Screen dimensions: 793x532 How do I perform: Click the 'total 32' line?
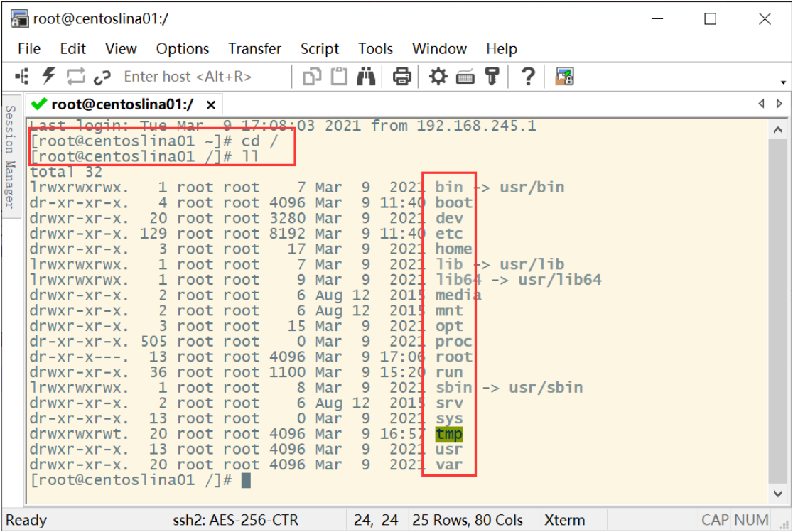[x=66, y=172]
